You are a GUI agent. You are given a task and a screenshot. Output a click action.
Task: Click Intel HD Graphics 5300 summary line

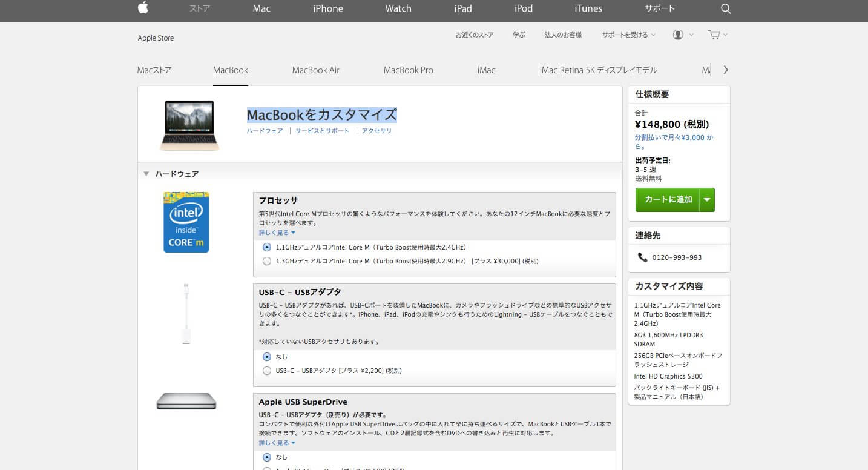(x=668, y=376)
